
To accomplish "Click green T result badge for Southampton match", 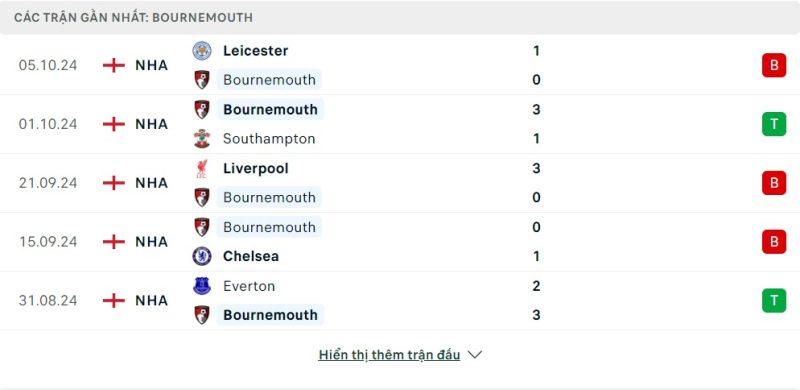I will 774,124.
